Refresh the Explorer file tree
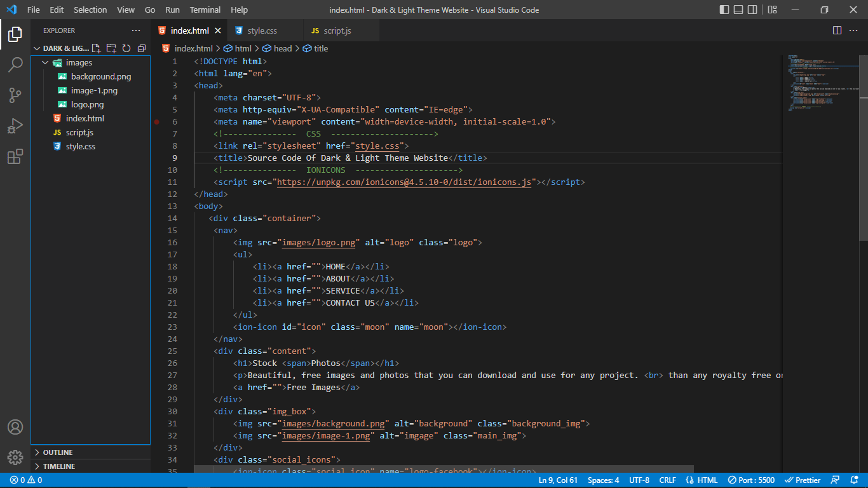The width and height of the screenshot is (868, 488). coord(126,48)
